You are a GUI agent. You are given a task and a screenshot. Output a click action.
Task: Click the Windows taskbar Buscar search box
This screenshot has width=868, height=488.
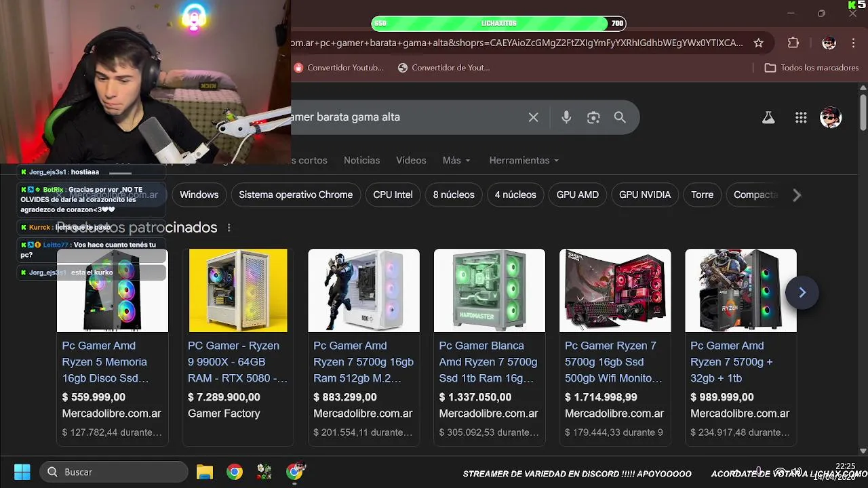click(x=114, y=472)
